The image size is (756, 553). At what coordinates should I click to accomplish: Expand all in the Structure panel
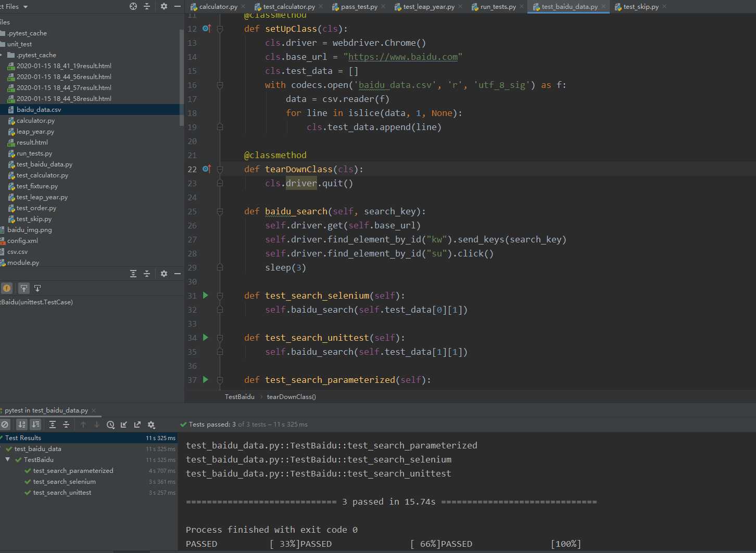tap(133, 274)
